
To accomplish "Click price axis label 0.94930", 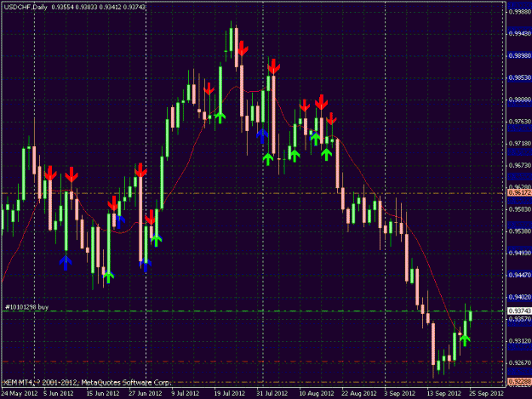I will pos(520,254).
